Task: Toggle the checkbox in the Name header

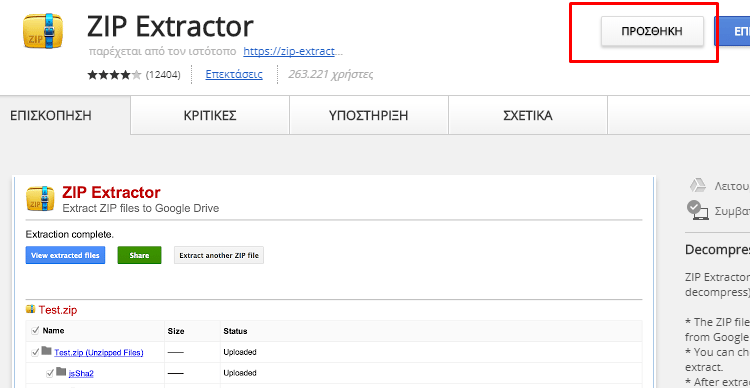Action: [35, 331]
